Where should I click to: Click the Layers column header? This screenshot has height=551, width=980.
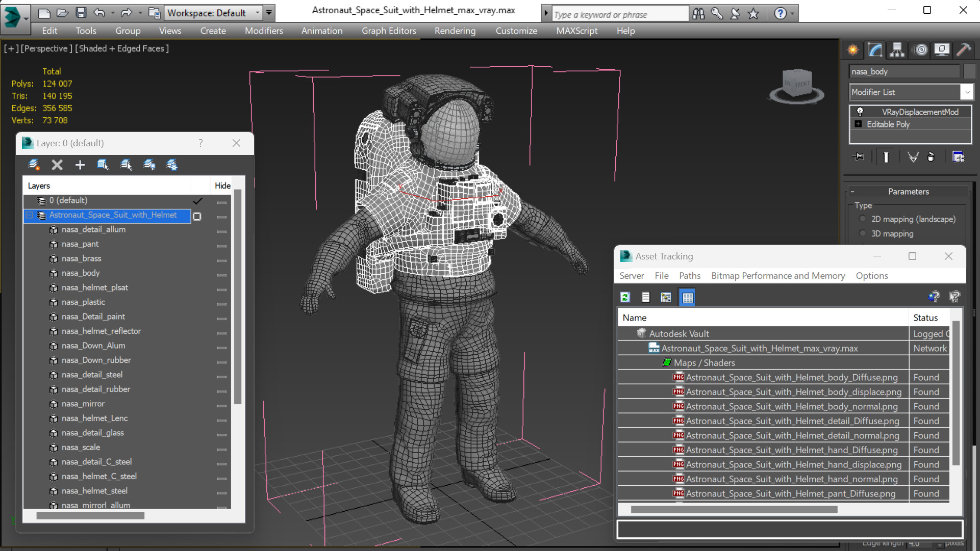[108, 186]
